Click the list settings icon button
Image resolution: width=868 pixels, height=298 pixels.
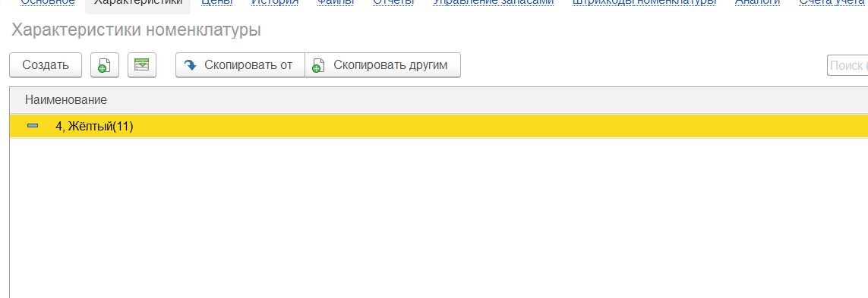point(142,65)
